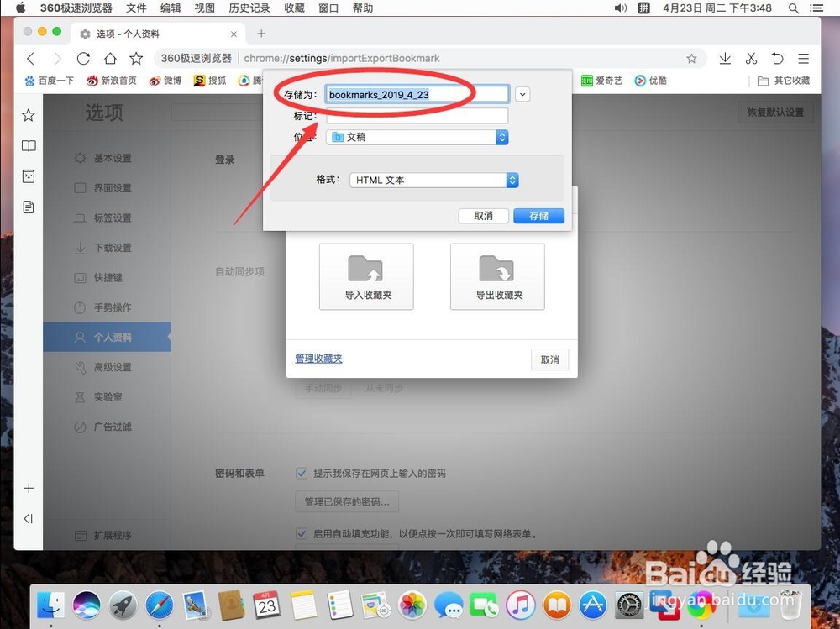This screenshot has height=629, width=840.
Task: Disable the save passwords checkbox
Action: pos(302,473)
